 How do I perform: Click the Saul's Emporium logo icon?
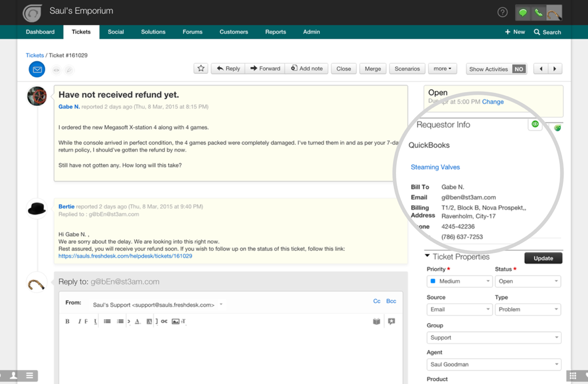coord(32,13)
